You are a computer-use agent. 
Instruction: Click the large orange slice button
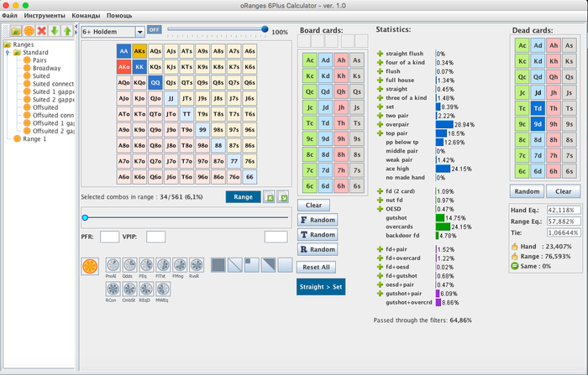click(x=90, y=266)
